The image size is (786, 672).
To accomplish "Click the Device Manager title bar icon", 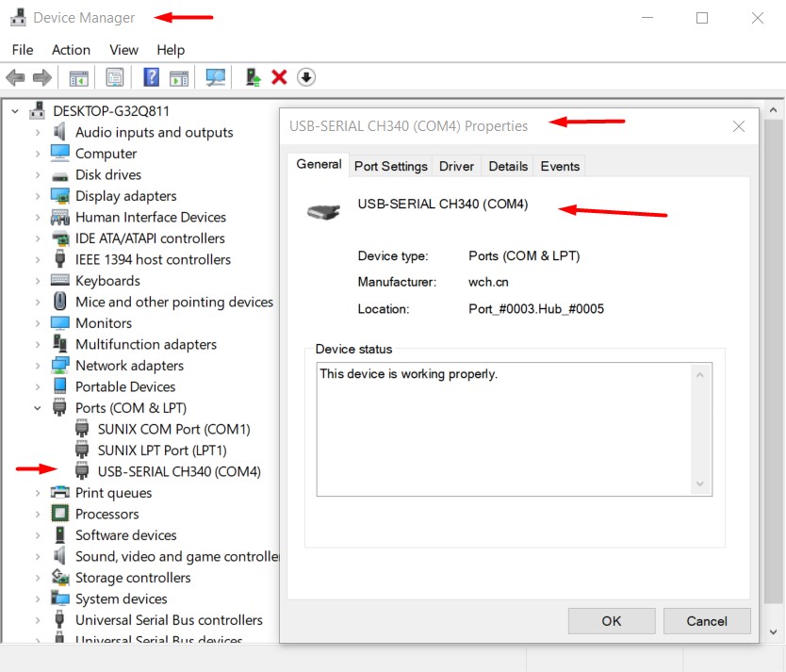I will click(18, 18).
